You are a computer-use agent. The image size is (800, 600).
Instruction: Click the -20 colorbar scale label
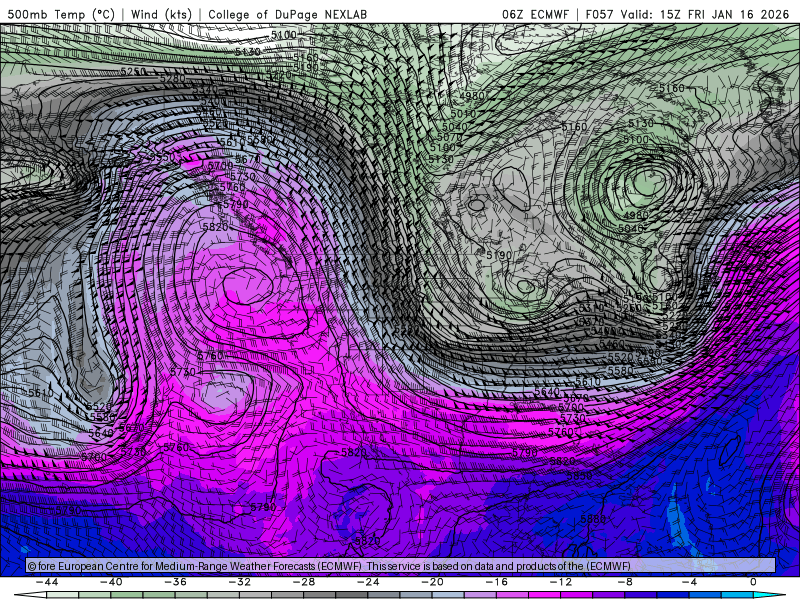pos(433,582)
